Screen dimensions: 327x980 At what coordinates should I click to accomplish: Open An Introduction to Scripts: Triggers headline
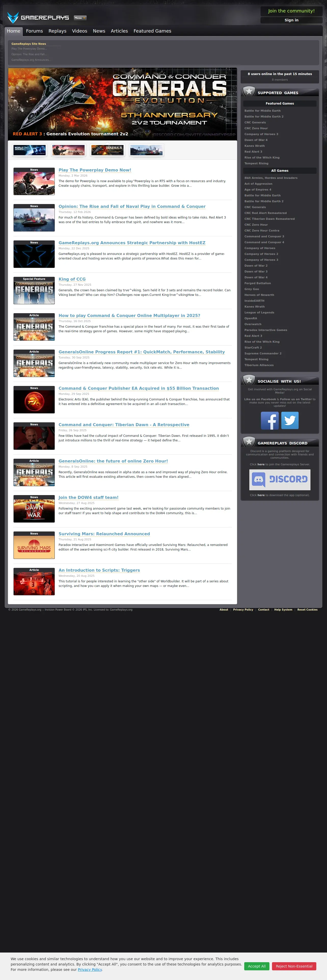99,570
